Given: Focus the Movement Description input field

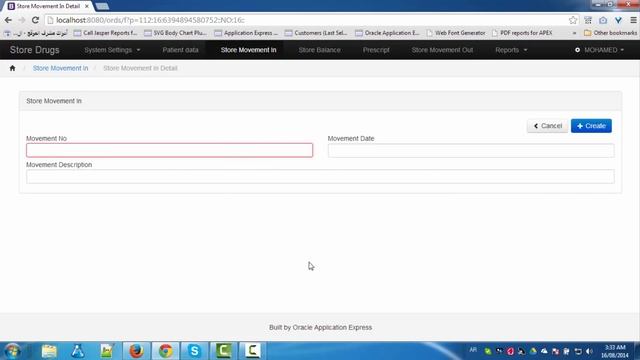Looking at the screenshot, I should [320, 176].
